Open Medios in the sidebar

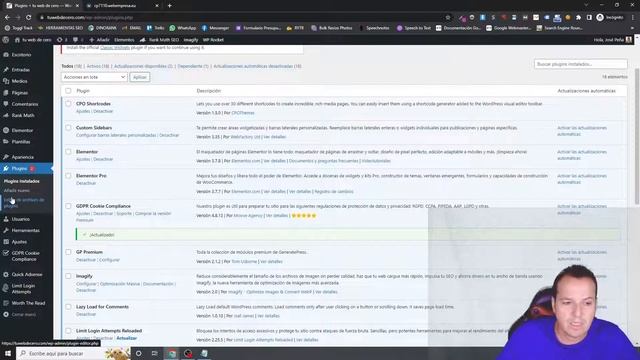pyautogui.click(x=19, y=81)
